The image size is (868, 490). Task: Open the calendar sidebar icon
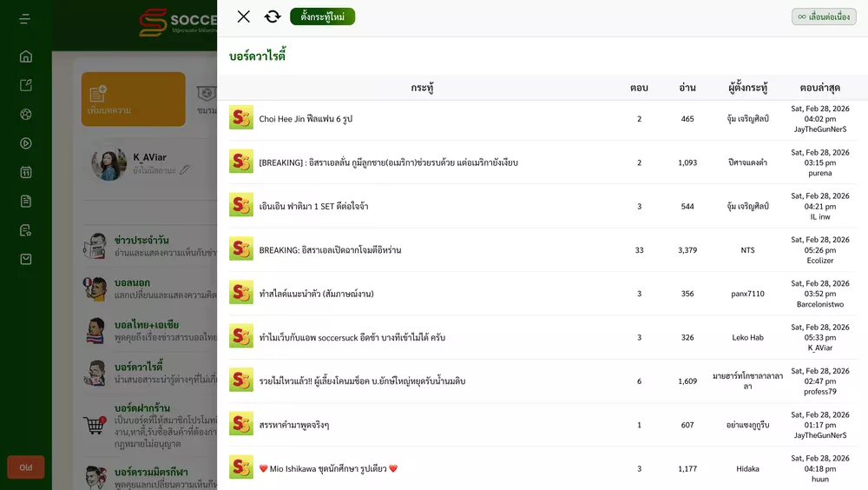(26, 172)
